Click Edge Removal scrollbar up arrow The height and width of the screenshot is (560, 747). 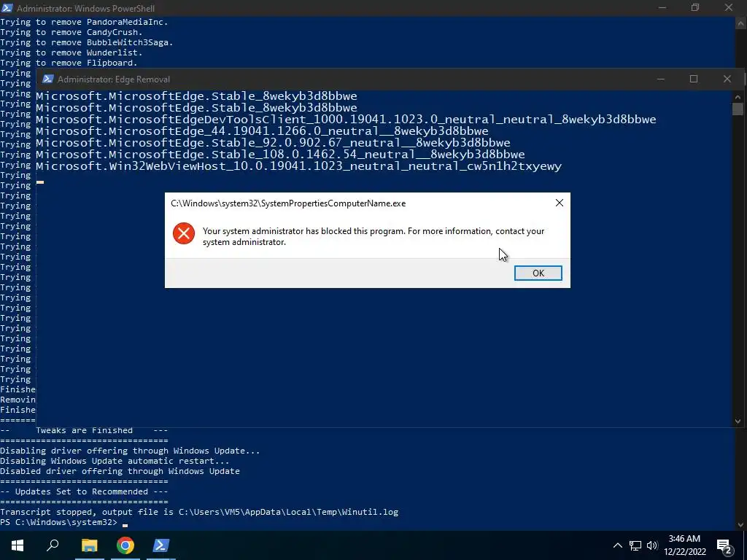[x=738, y=96]
